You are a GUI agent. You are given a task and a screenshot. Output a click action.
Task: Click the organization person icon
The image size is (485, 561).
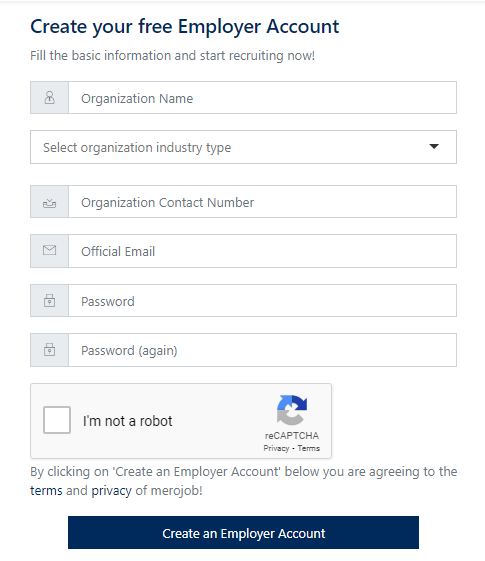tap(49, 97)
